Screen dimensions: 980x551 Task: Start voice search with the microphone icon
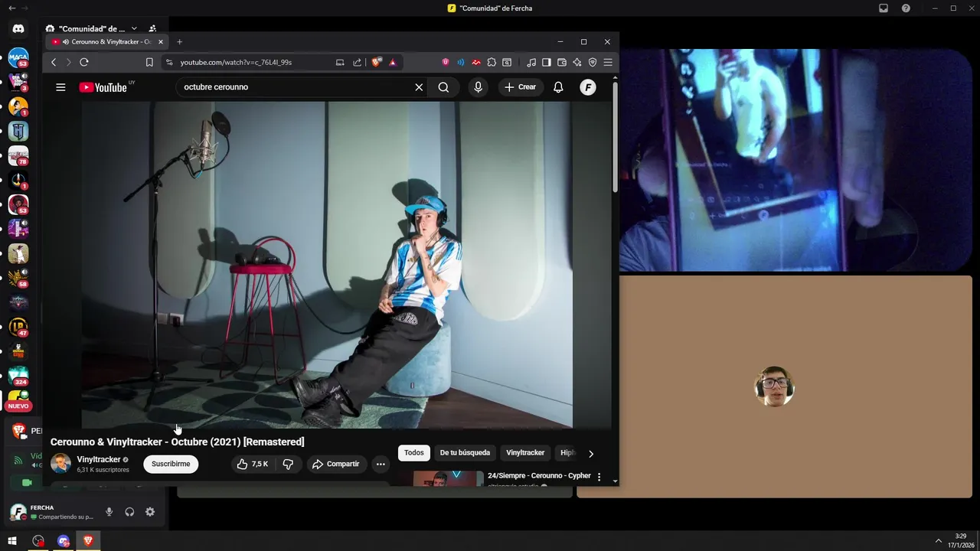[478, 87]
